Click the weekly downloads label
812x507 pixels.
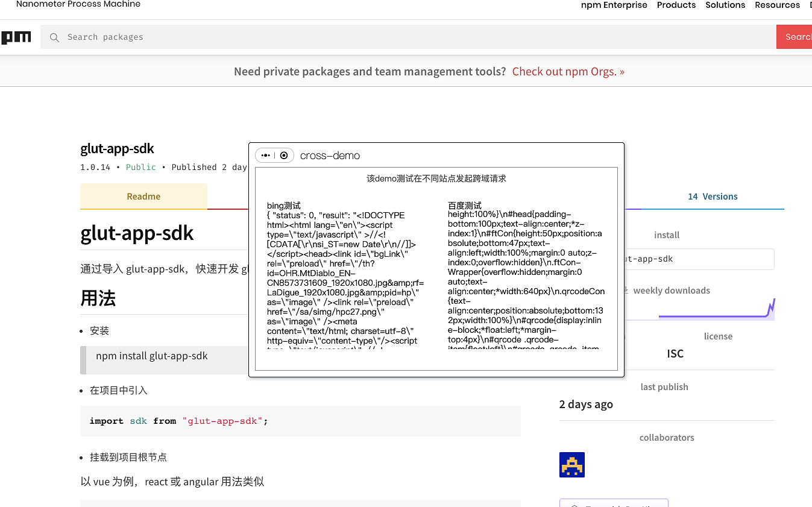click(672, 291)
